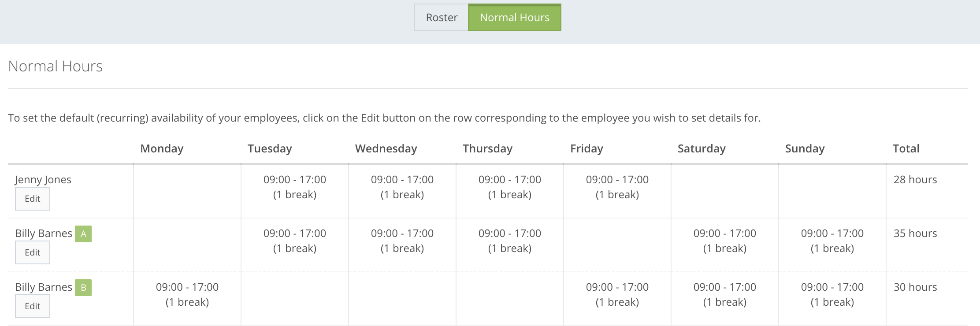Click Billy Barnes B's Monday shift

pos(187,294)
